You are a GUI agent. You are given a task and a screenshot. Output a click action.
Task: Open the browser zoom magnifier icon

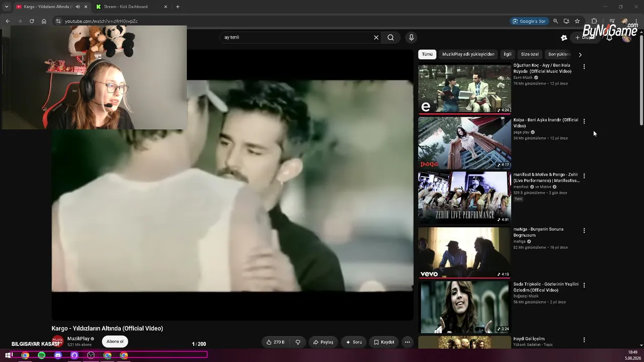tap(555, 21)
